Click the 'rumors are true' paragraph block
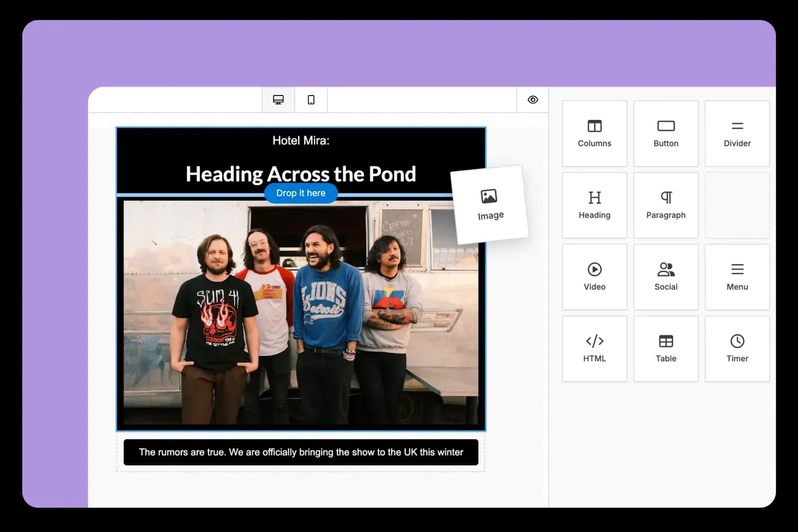Screen dimensions: 798x532 point(301,452)
